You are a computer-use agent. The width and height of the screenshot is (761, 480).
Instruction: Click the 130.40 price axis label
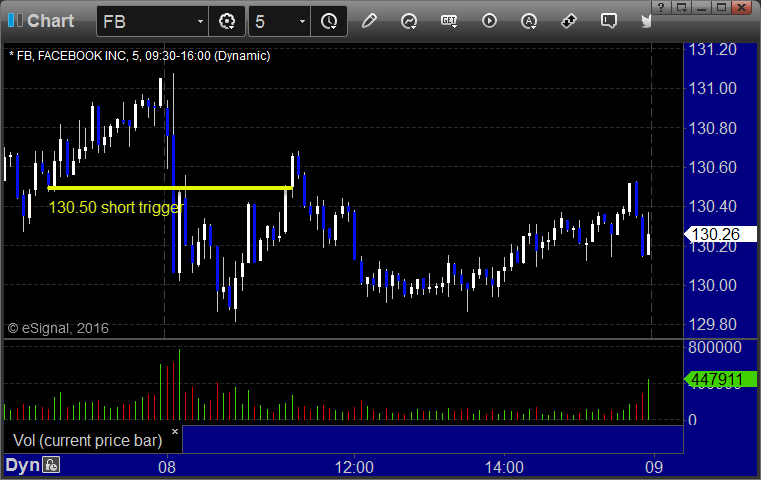tap(712, 206)
